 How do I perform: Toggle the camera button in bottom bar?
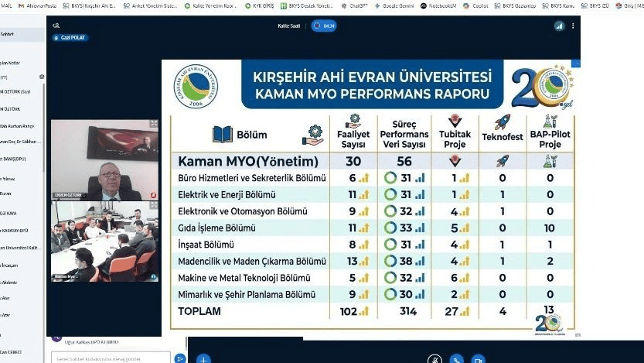478,359
